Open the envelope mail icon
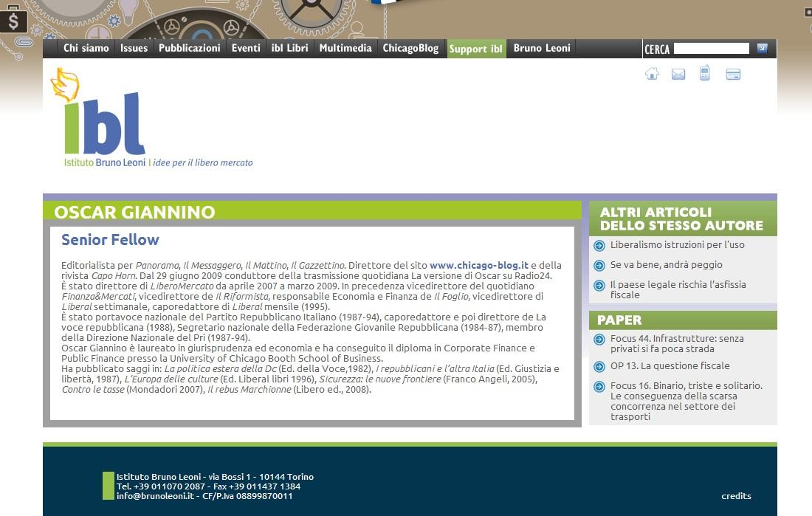Screen dimensions: 812x516 point(678,74)
